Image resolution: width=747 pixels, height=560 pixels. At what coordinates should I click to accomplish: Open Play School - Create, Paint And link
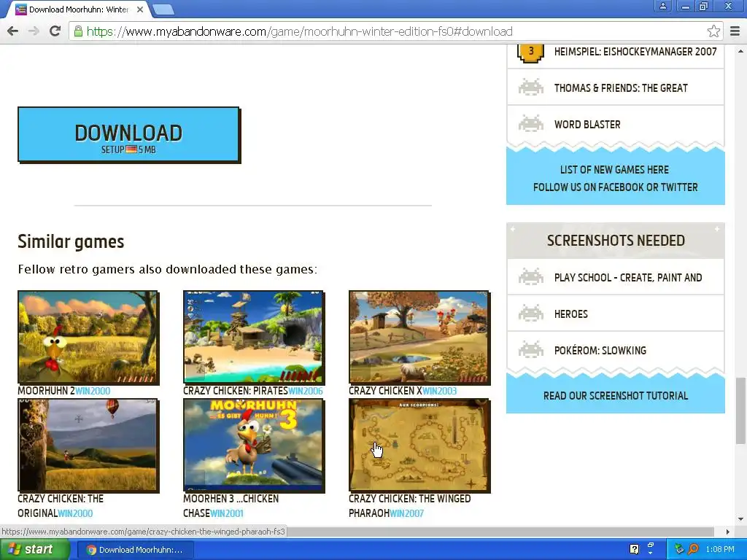pos(628,278)
